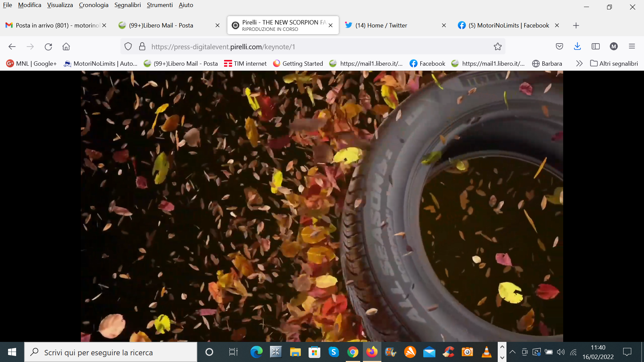Show hidden system tray icons
This screenshot has width=644, height=362.
512,352
